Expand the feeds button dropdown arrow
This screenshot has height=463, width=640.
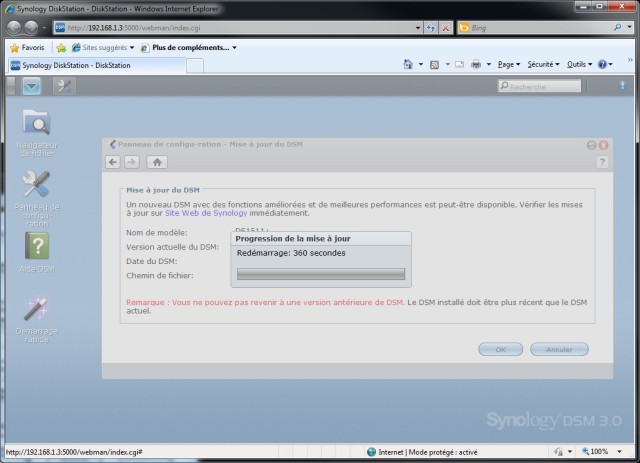[x=447, y=65]
